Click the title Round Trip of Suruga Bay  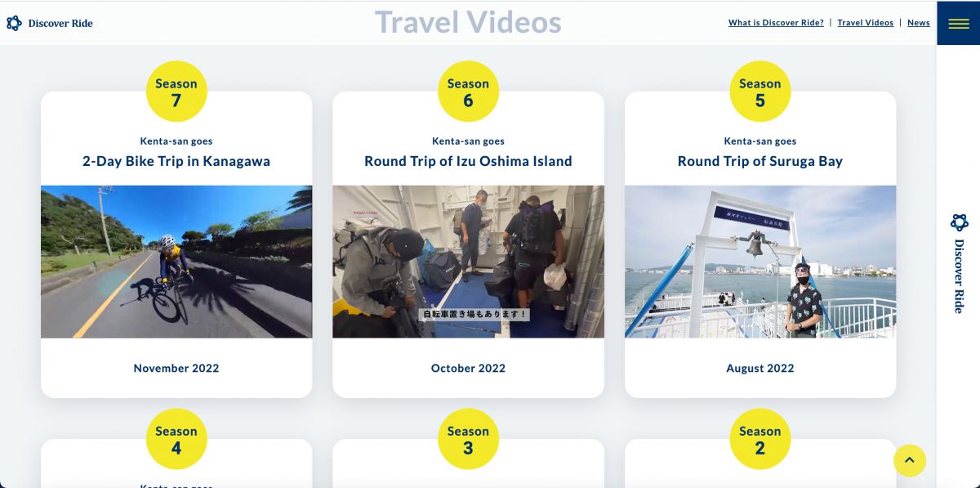coord(760,161)
